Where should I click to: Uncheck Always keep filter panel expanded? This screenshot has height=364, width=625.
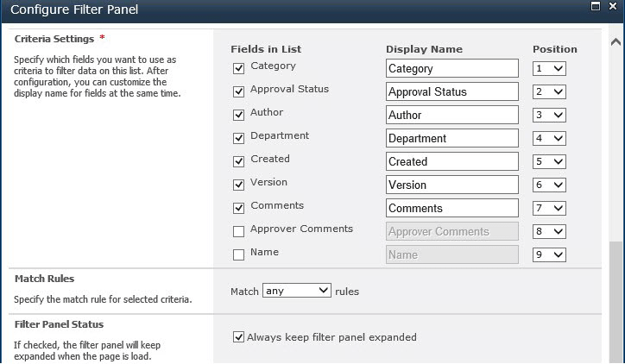[x=238, y=337]
